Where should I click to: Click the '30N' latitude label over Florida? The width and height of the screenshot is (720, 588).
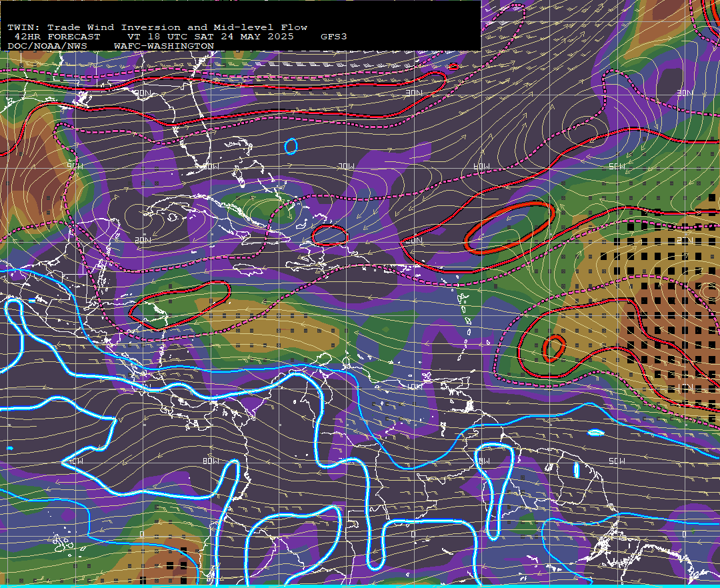tap(143, 93)
